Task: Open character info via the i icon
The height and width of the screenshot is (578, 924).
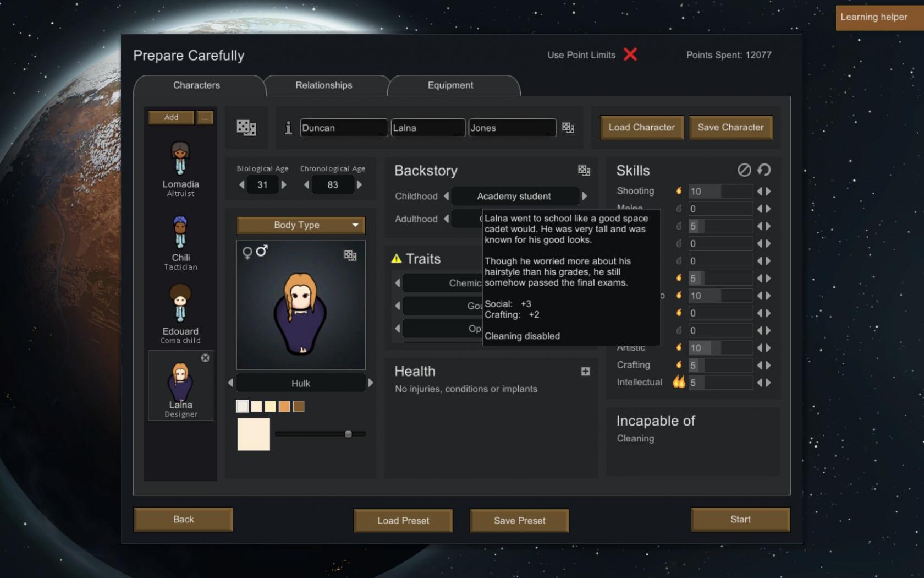Action: point(288,127)
